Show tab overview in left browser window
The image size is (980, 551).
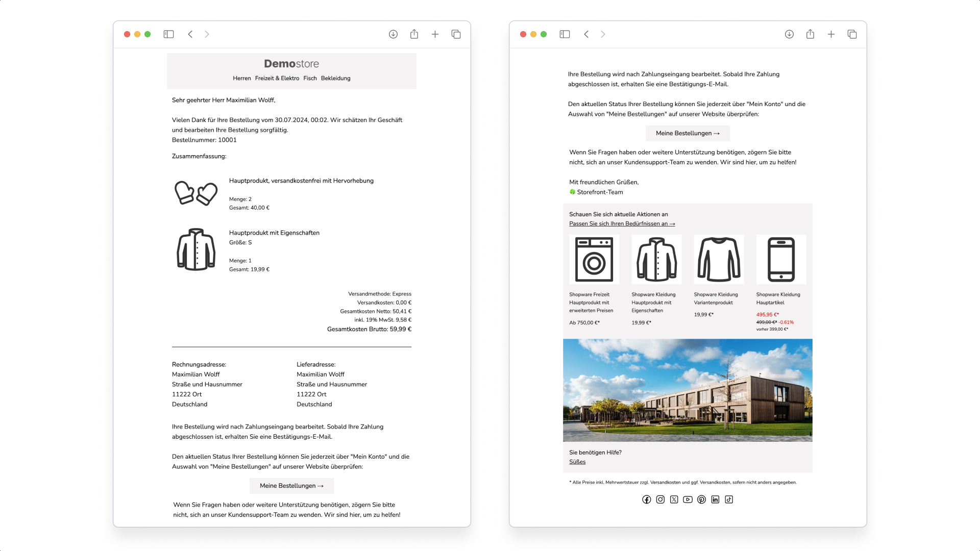pos(456,34)
